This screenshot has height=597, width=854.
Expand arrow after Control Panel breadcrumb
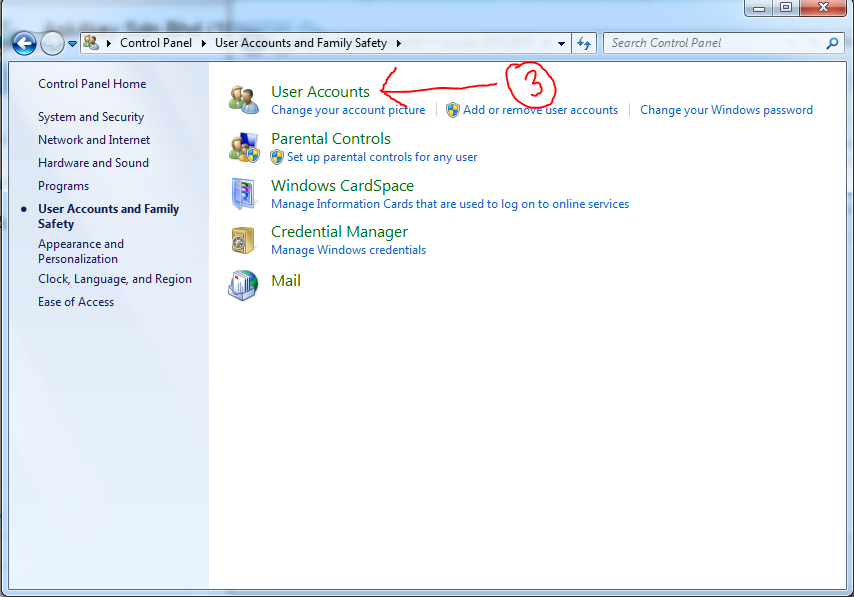click(203, 44)
